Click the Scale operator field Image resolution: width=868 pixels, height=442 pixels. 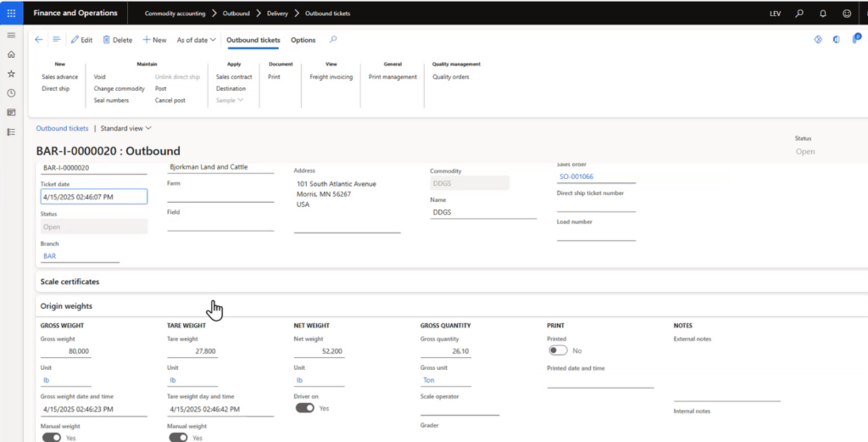[459, 409]
